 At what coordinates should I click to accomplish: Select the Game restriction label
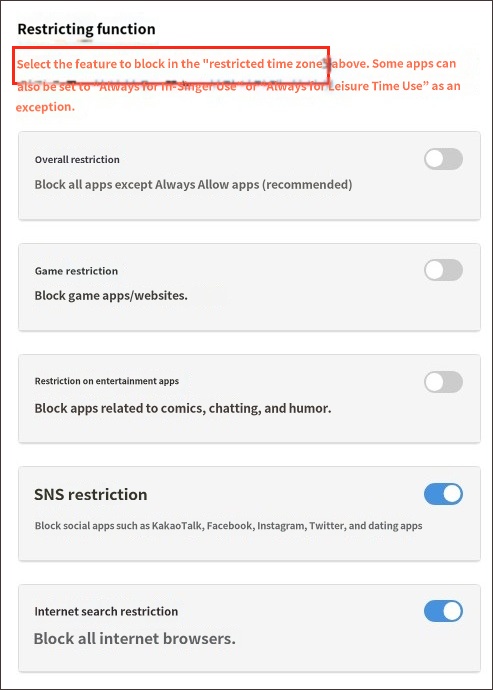(x=76, y=271)
